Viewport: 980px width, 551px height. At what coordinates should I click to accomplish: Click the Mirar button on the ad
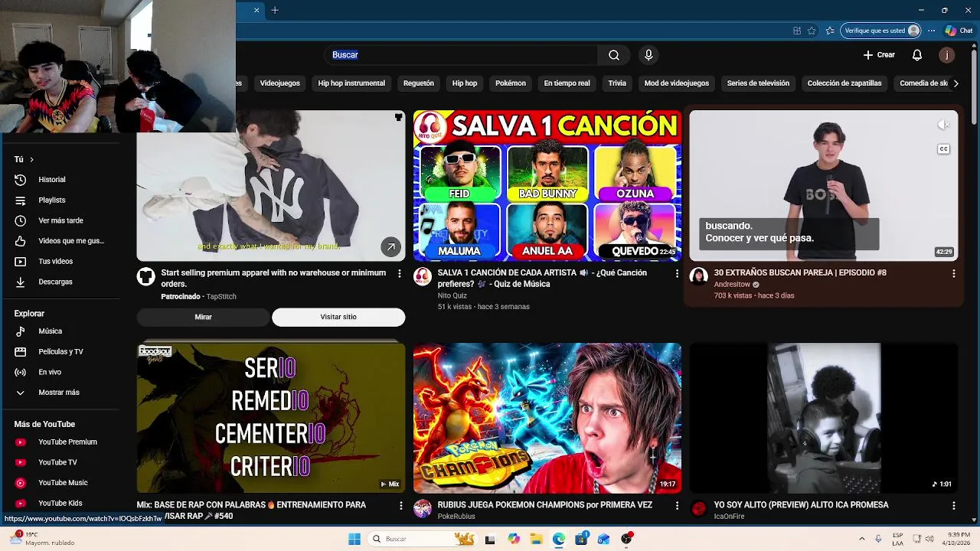[203, 317]
